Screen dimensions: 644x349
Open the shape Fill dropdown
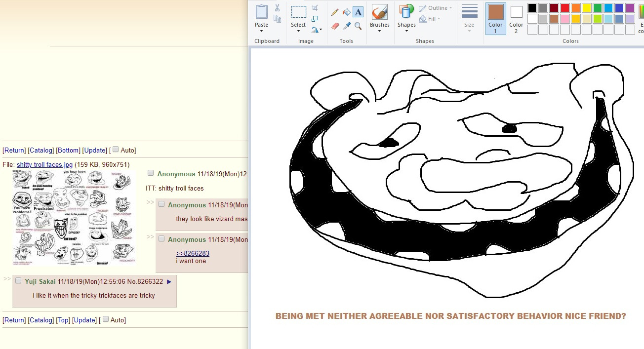point(430,19)
